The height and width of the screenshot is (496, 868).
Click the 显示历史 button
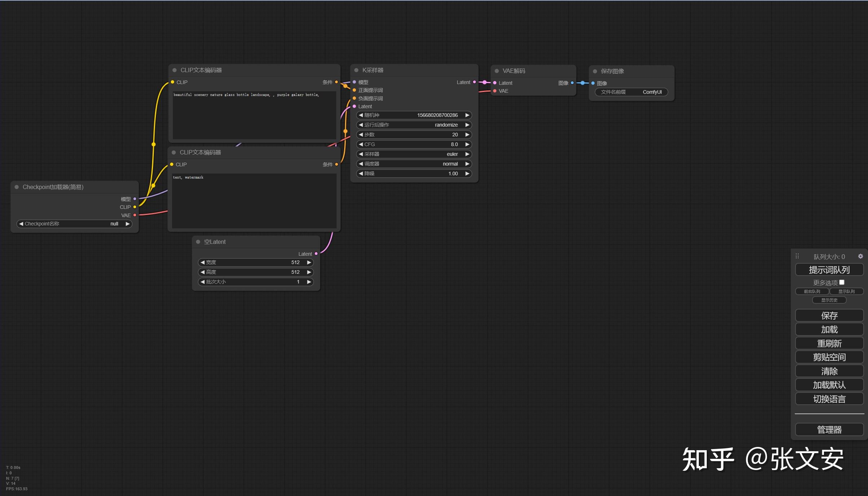pyautogui.click(x=829, y=300)
